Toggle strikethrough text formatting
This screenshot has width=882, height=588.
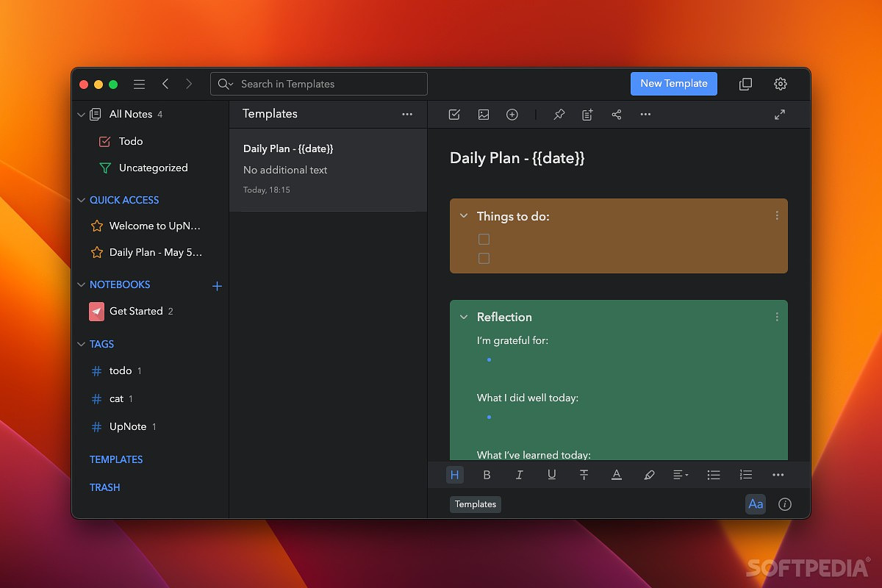coord(584,475)
